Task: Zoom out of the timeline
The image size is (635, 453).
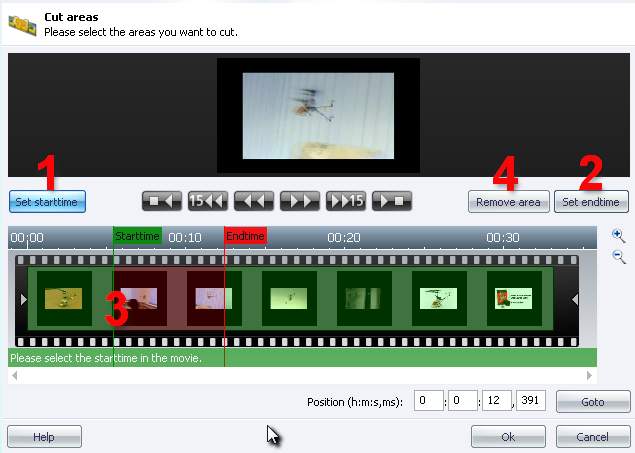Action: (x=619, y=257)
